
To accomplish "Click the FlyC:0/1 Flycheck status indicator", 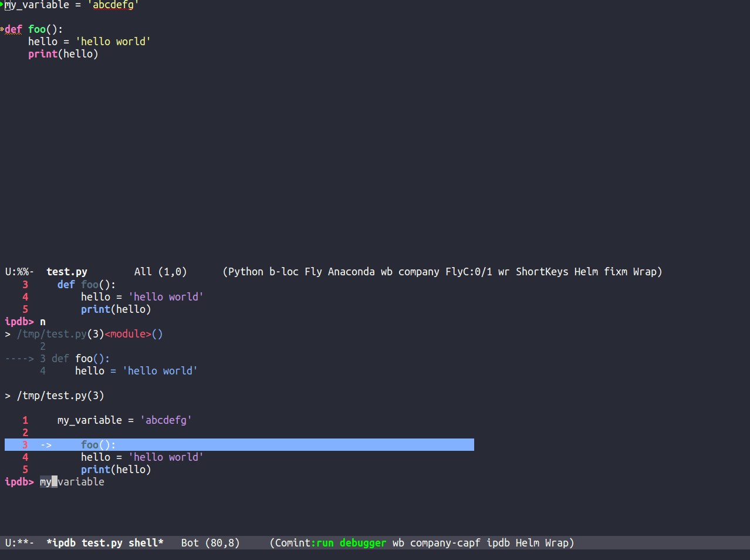I will 468,271.
